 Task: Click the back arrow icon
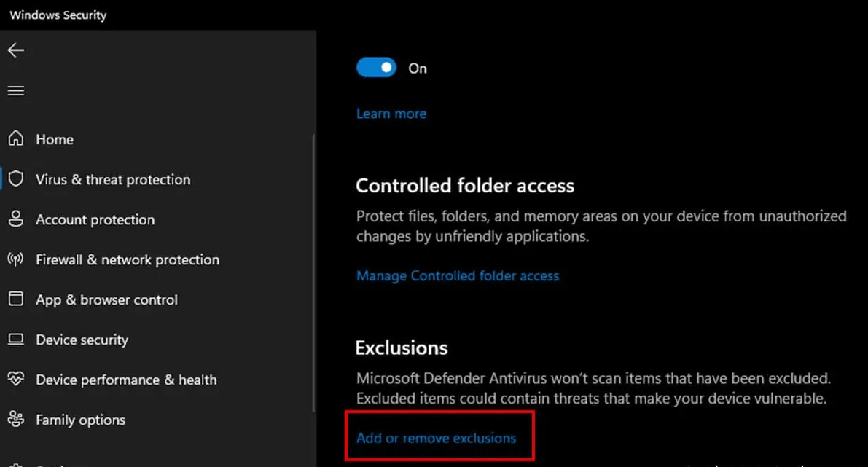15,50
